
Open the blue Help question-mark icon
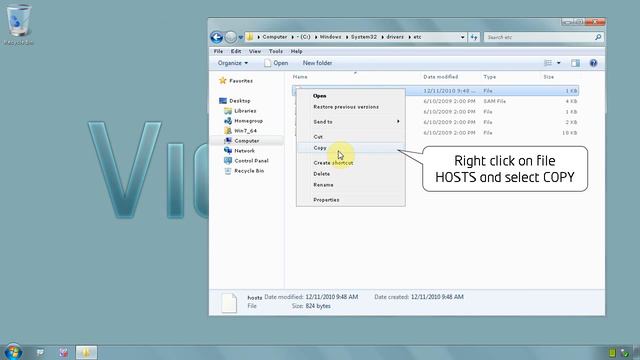tap(593, 63)
